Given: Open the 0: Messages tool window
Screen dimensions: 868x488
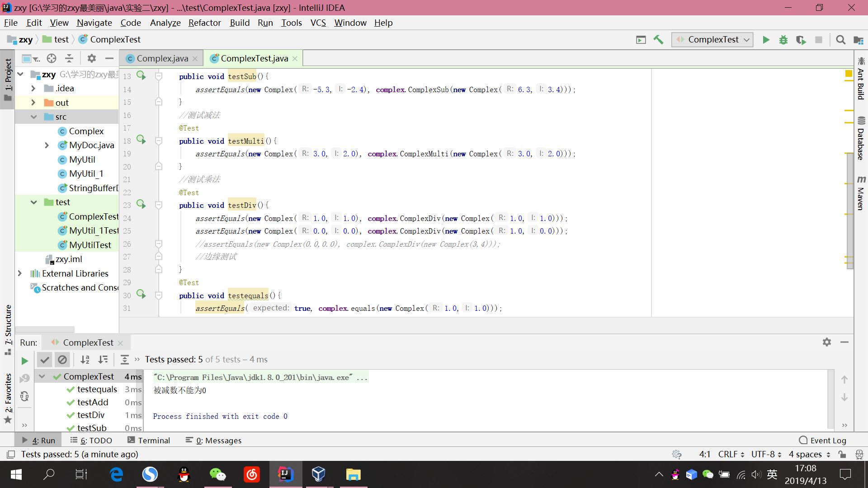Looking at the screenshot, I should [x=213, y=440].
